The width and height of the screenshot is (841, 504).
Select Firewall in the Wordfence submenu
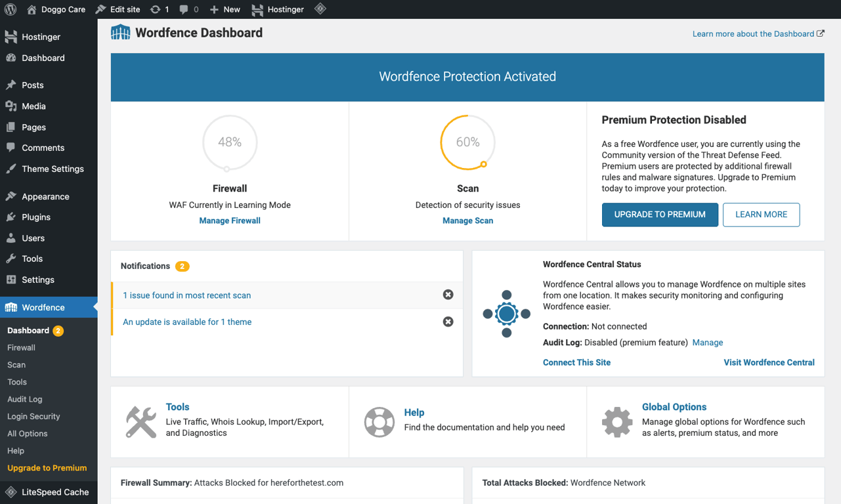pyautogui.click(x=21, y=347)
